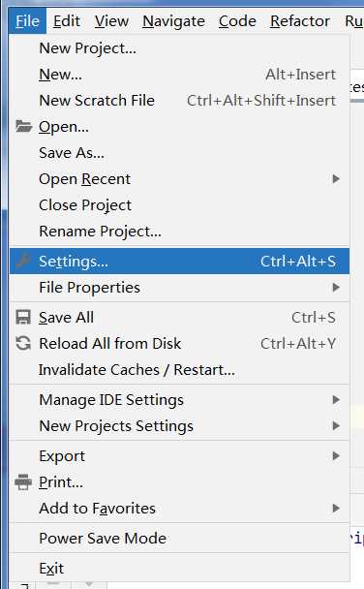Expand the Export submenu arrow

(336, 455)
